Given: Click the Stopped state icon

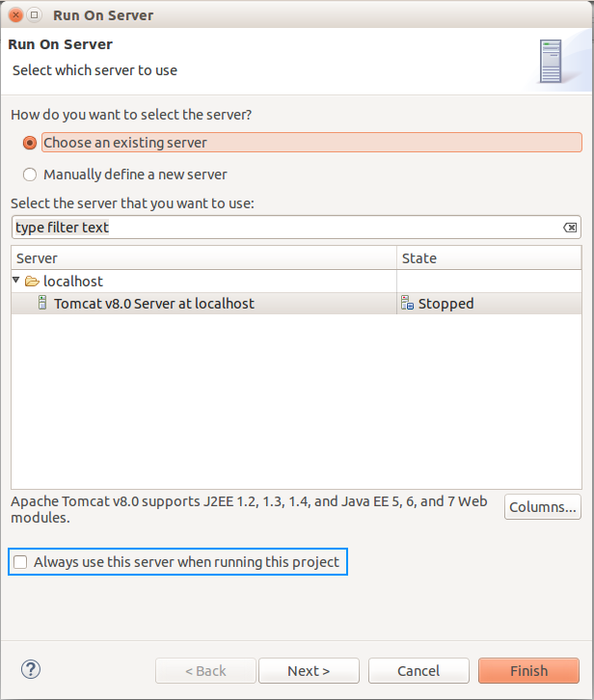Looking at the screenshot, I should point(407,303).
